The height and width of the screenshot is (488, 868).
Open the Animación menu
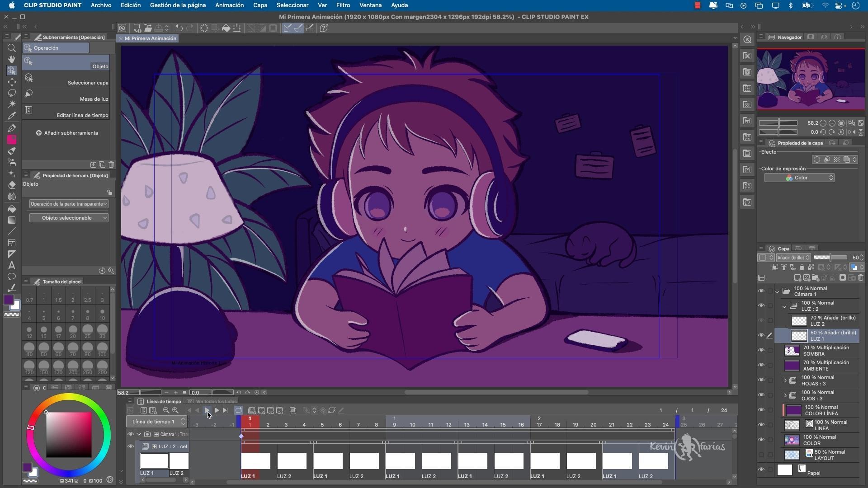tap(229, 5)
